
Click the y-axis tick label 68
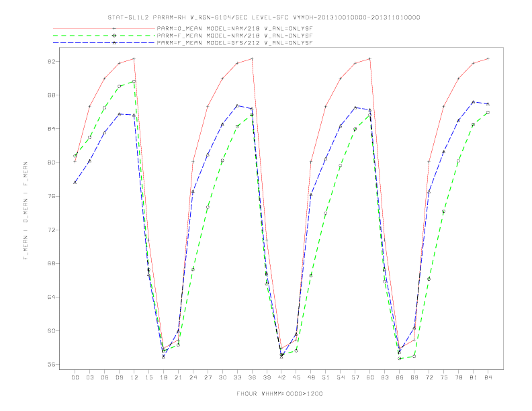pos(51,263)
